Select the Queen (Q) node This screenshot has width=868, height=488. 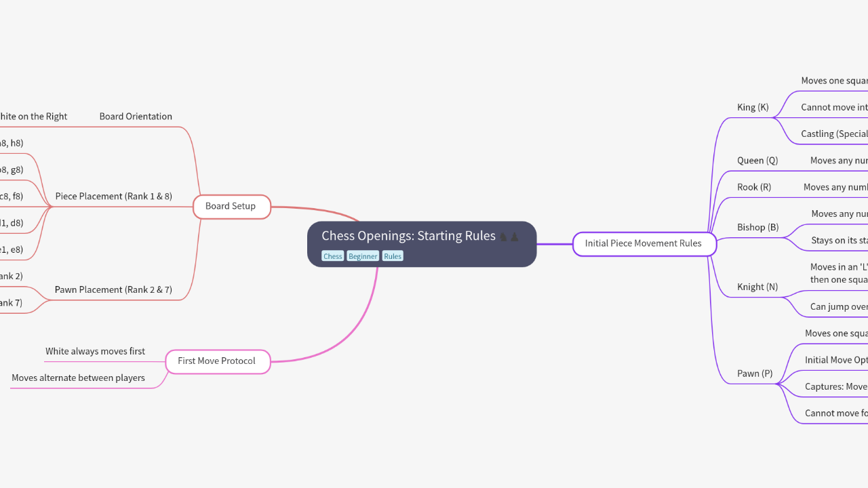point(757,160)
